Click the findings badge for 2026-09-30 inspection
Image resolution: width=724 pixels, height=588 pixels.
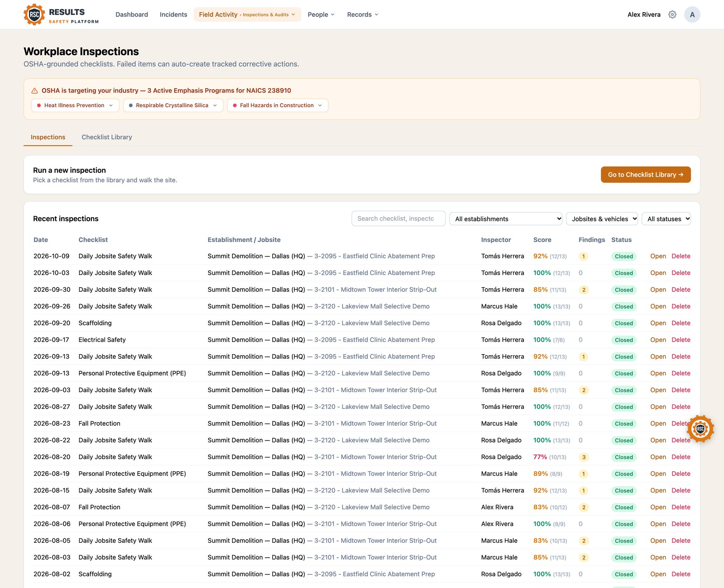(584, 290)
